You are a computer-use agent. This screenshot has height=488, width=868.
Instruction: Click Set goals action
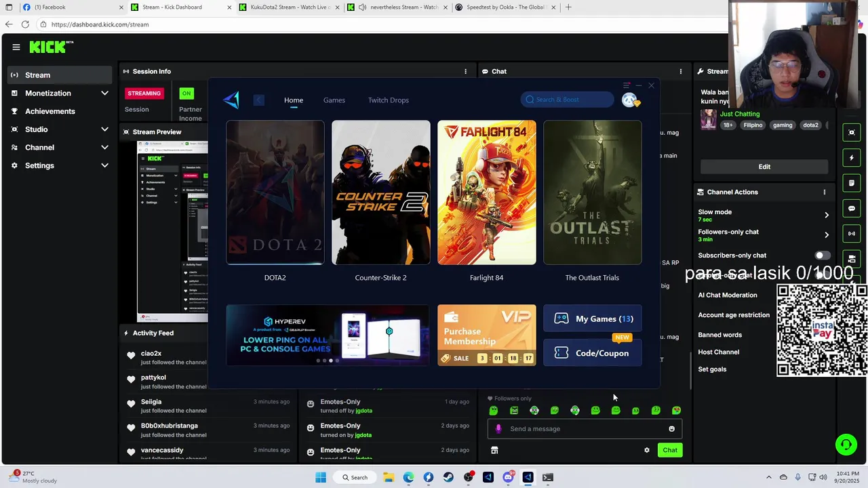point(712,369)
